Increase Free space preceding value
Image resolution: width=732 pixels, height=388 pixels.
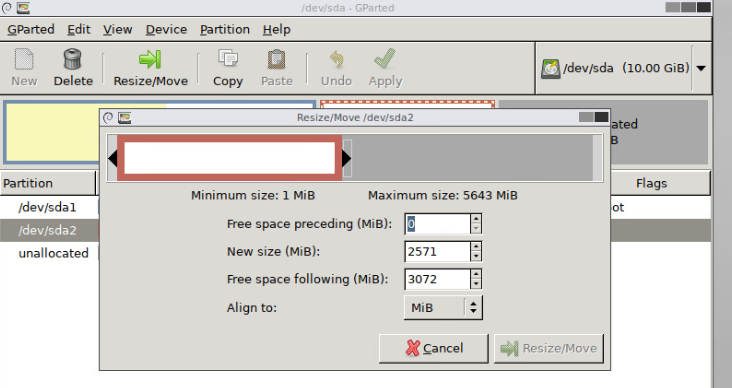coord(476,219)
